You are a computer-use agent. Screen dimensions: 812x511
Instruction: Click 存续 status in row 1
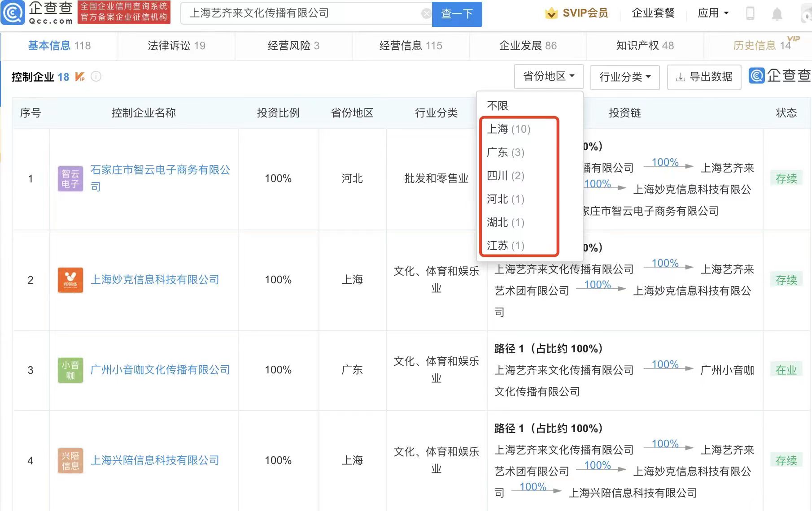pyautogui.click(x=786, y=178)
